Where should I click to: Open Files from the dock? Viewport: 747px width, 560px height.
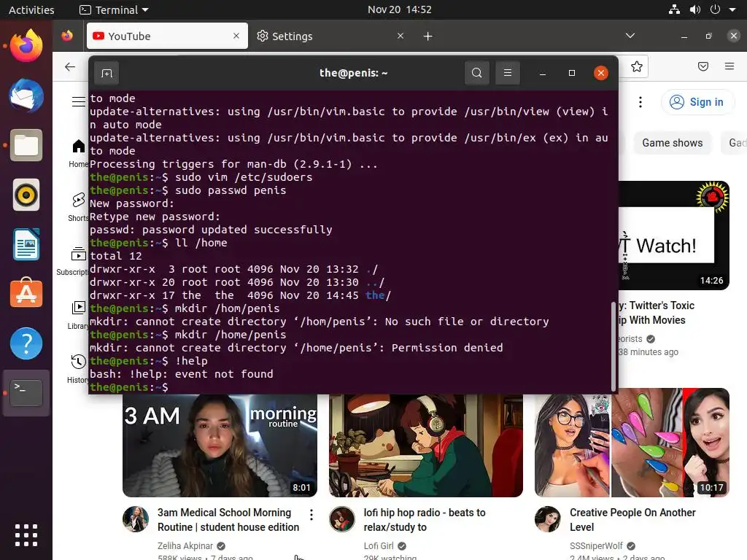26,145
